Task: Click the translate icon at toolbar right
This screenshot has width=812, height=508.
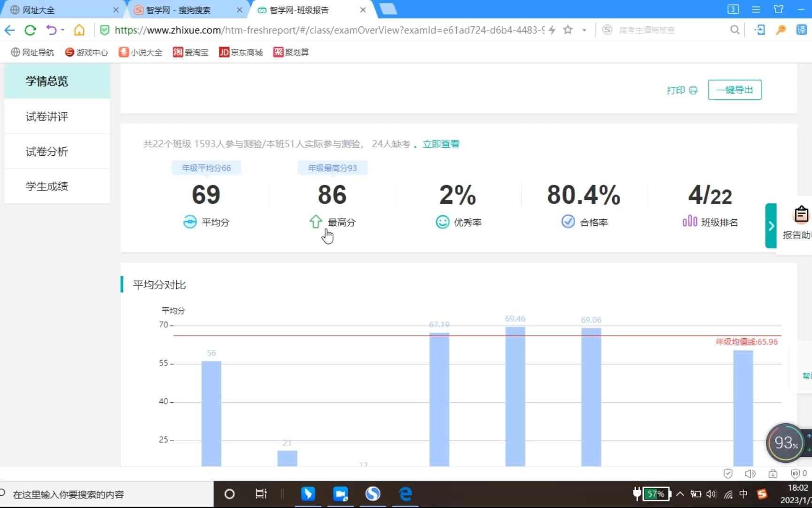Action: pos(802,30)
